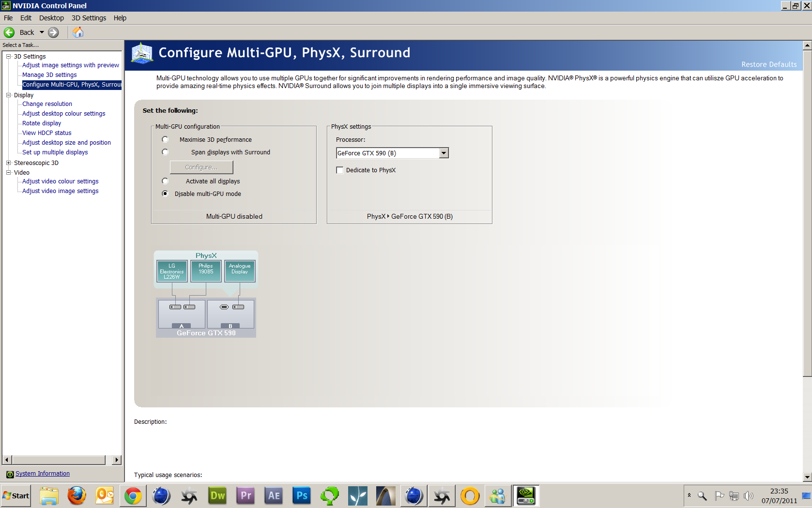This screenshot has height=508, width=812.
Task: Open View HDCP status task
Action: 46,133
